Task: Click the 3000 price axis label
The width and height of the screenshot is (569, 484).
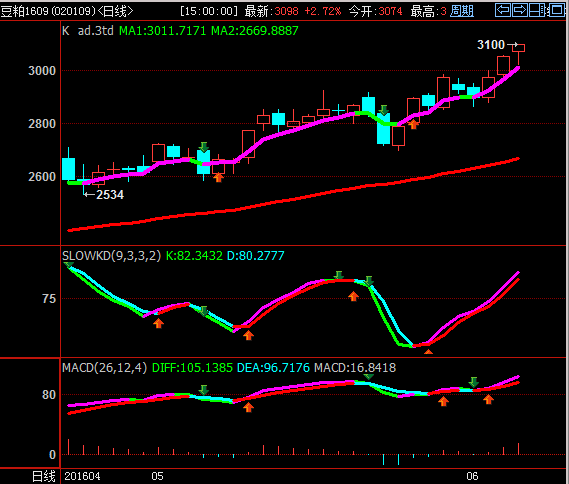Action: [x=42, y=71]
